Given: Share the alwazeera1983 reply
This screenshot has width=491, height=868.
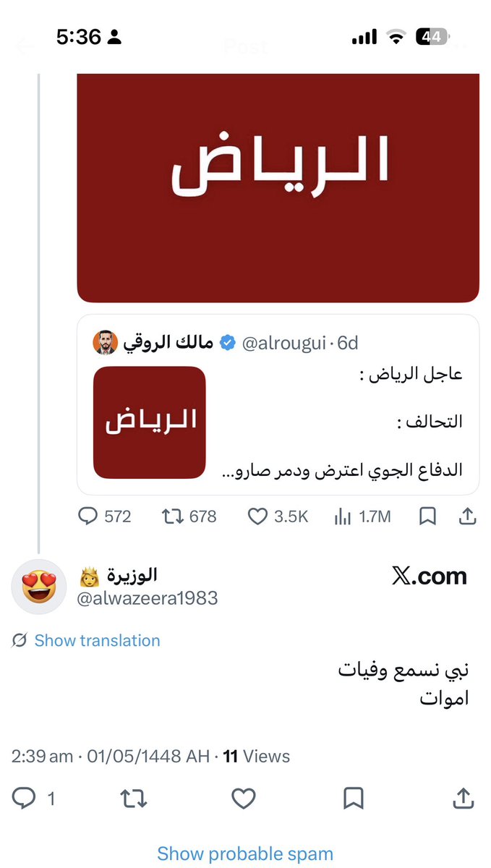Looking at the screenshot, I should coord(463,799).
